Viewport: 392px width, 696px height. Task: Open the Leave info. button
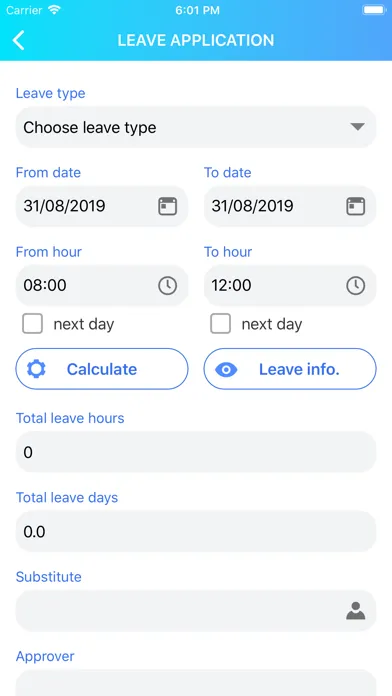pyautogui.click(x=290, y=369)
